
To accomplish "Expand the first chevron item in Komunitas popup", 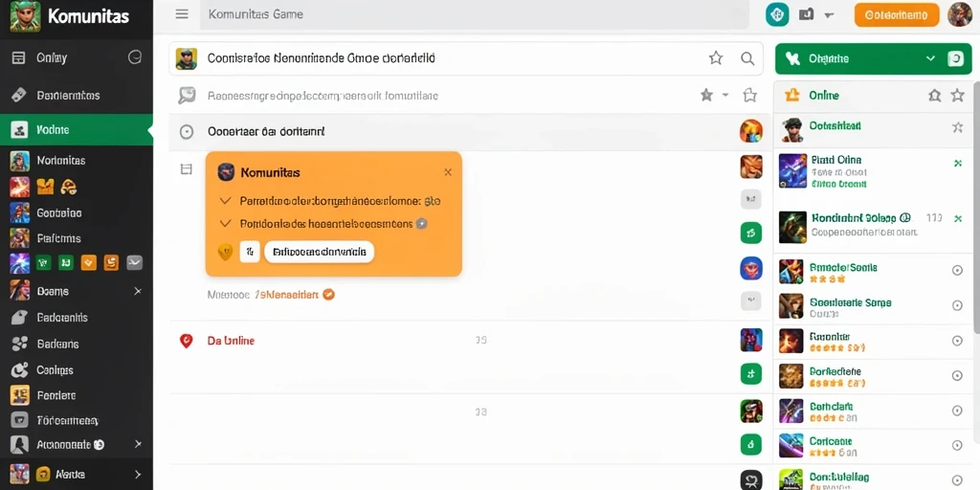I will click(226, 201).
